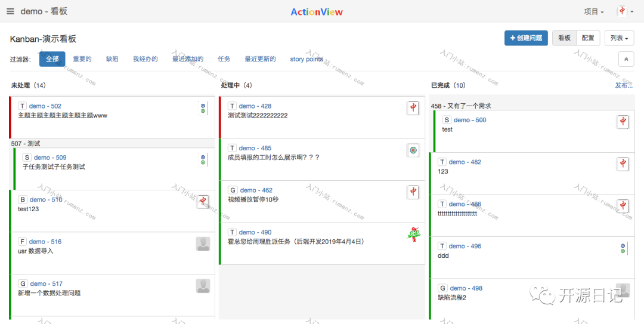Image resolution: width=644 pixels, height=324 pixels.
Task: Select the 任务 filter
Action: click(x=224, y=59)
